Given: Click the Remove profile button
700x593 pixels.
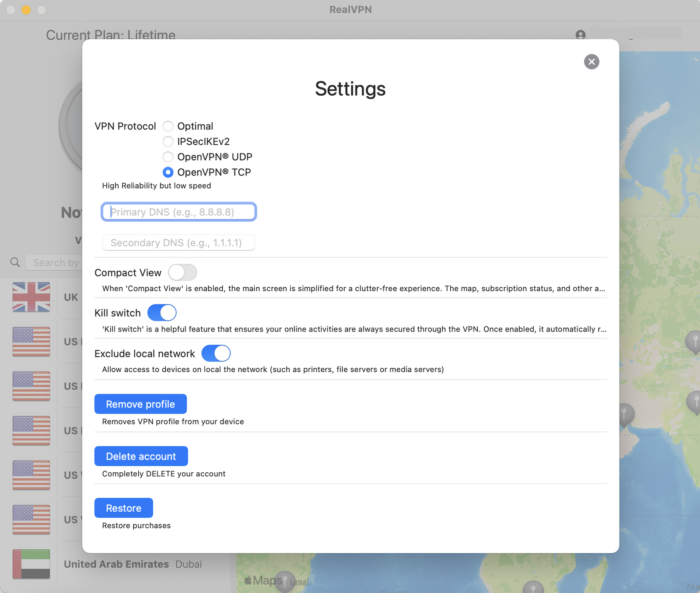Looking at the screenshot, I should pos(140,404).
